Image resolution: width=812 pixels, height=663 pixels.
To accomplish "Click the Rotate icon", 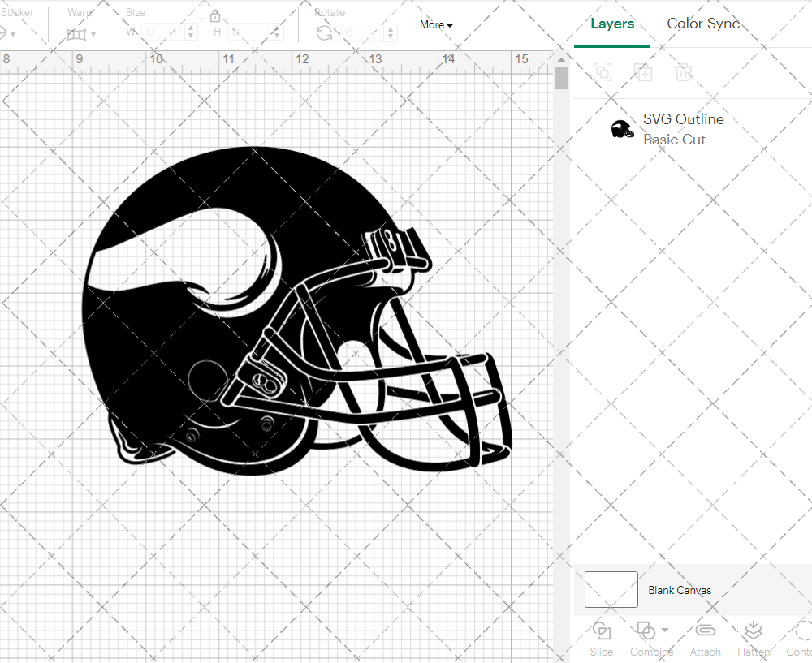I will [x=325, y=33].
